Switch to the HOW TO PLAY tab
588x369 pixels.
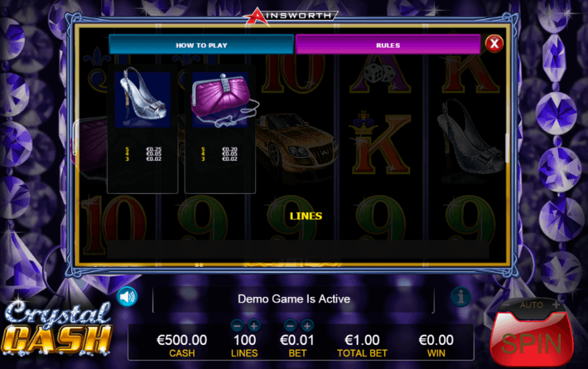201,45
